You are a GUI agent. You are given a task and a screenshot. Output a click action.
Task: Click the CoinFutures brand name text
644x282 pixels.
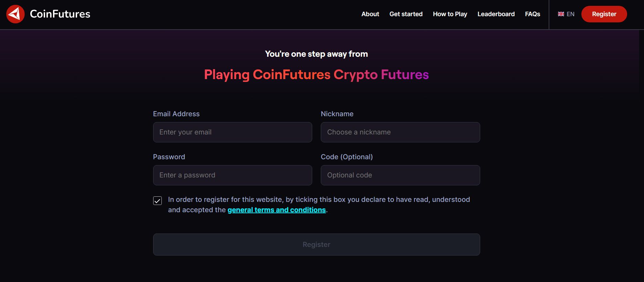point(60,14)
